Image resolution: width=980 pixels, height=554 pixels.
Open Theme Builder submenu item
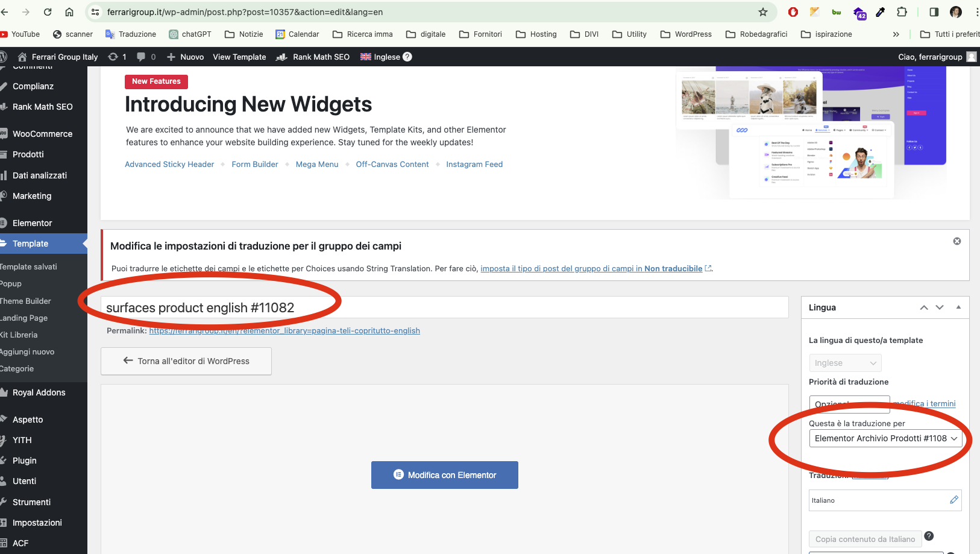25,301
